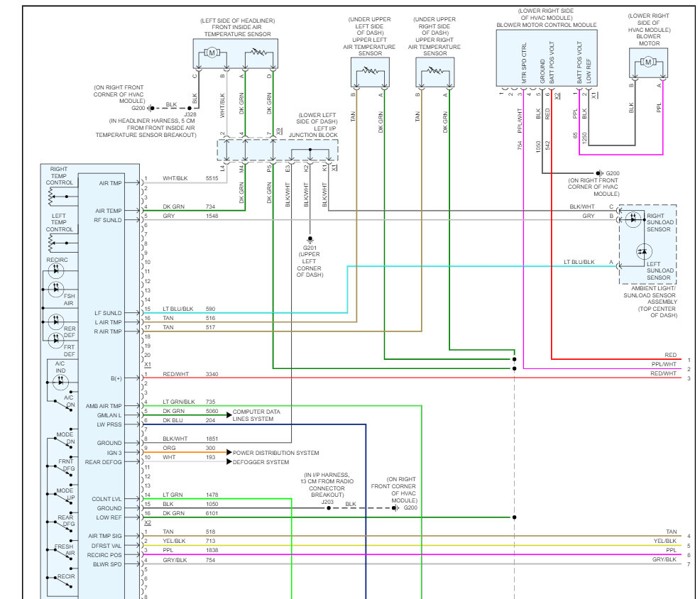Click the LF SUNLD pin label
Screen dimensions: 700x599
point(108,313)
